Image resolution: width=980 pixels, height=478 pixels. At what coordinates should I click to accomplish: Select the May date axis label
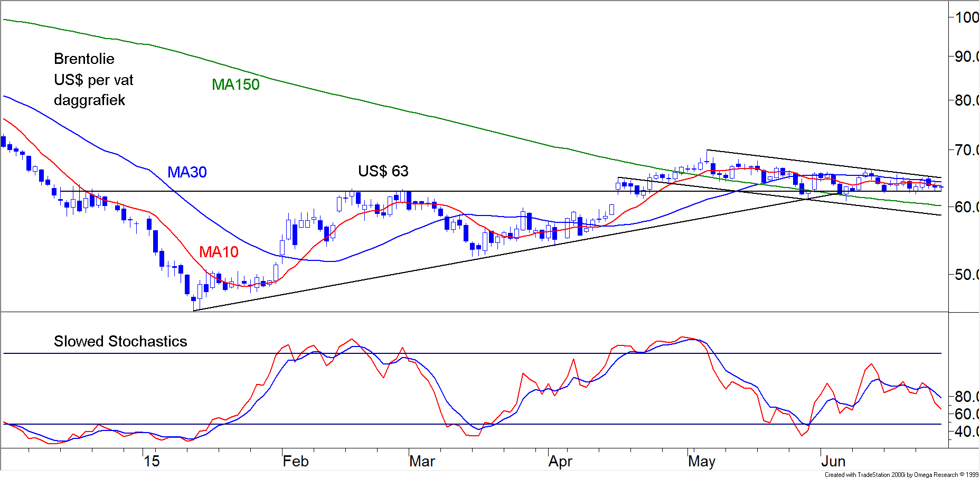[701, 461]
